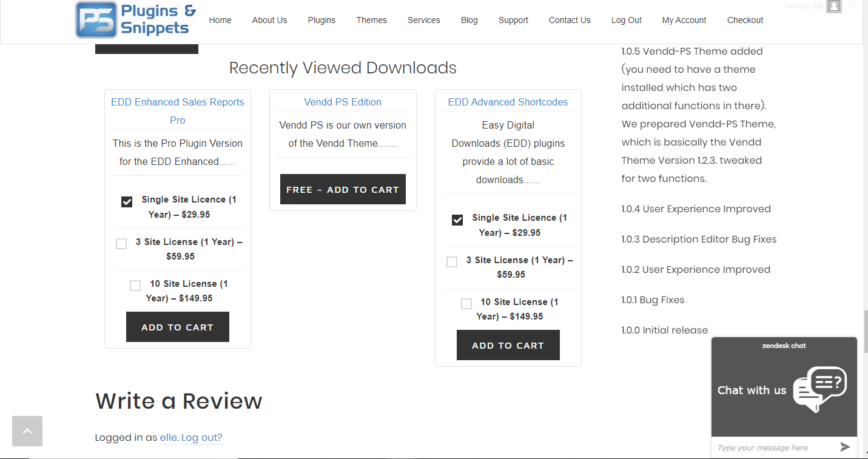Click the Plugins & Snippets logo
This screenshot has width=868, height=459.
(136, 19)
